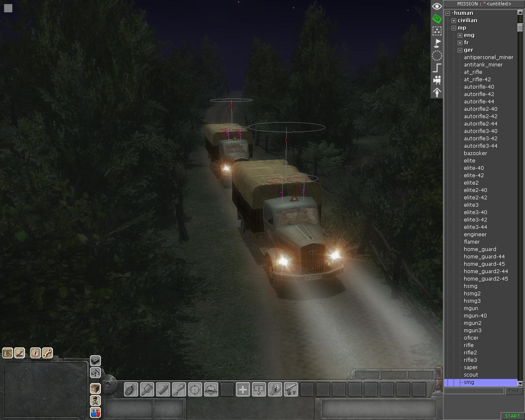Click the blue and red soldiers icon
The height and width of the screenshot is (420, 525).
click(x=95, y=412)
